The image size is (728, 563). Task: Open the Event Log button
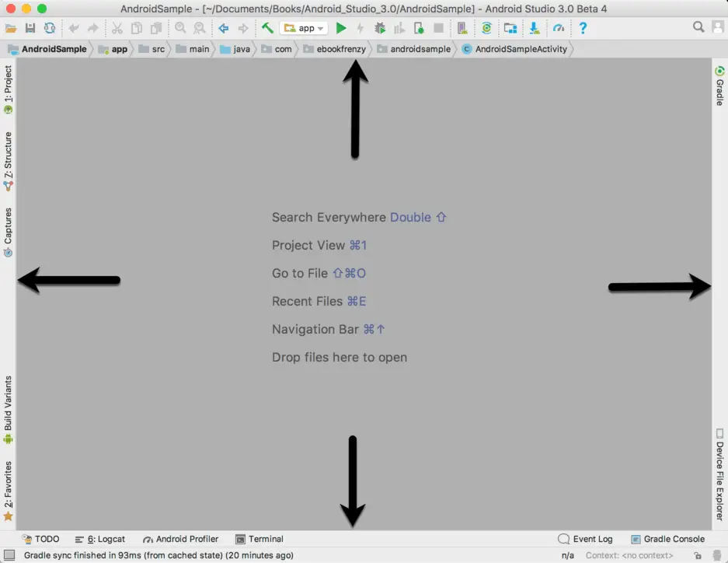(x=586, y=539)
